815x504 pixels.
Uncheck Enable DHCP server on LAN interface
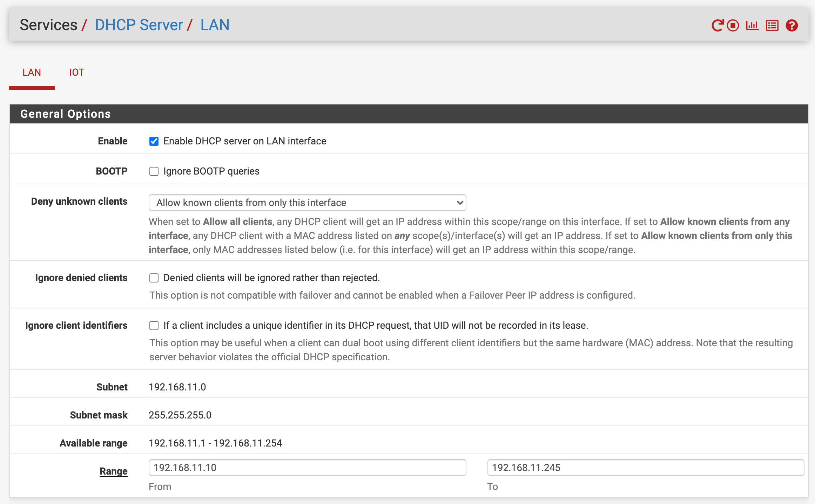pos(154,141)
